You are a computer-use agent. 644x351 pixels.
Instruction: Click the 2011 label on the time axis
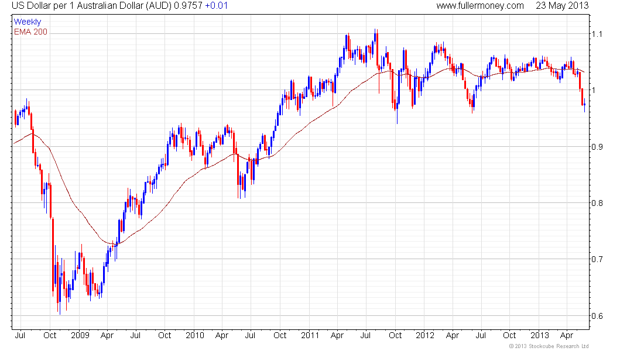pyautogui.click(x=310, y=335)
